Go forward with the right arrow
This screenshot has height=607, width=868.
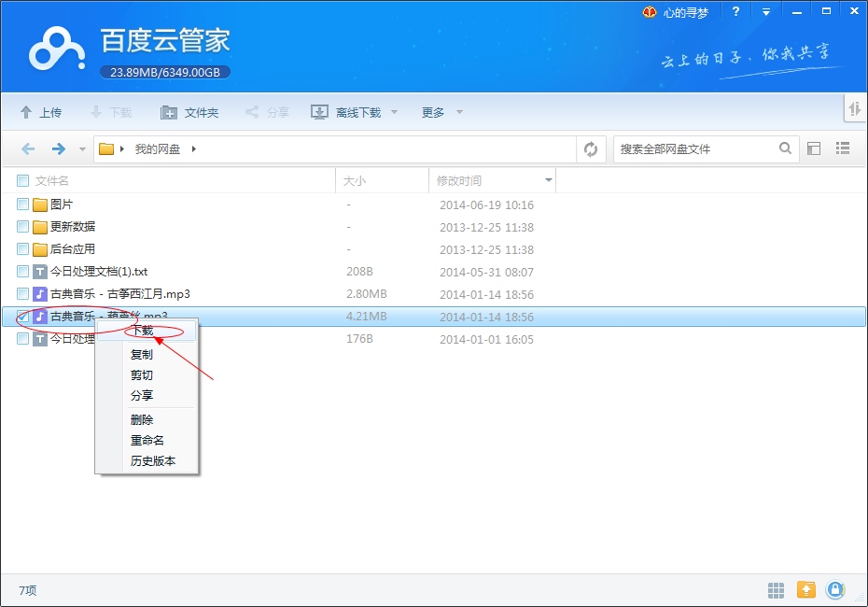(x=59, y=149)
